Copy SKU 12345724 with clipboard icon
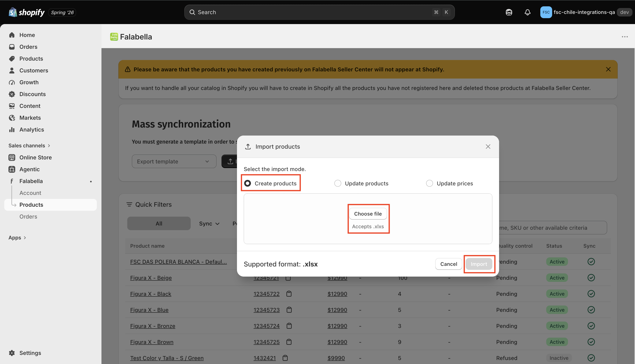This screenshot has width=635, height=364. pyautogui.click(x=289, y=326)
